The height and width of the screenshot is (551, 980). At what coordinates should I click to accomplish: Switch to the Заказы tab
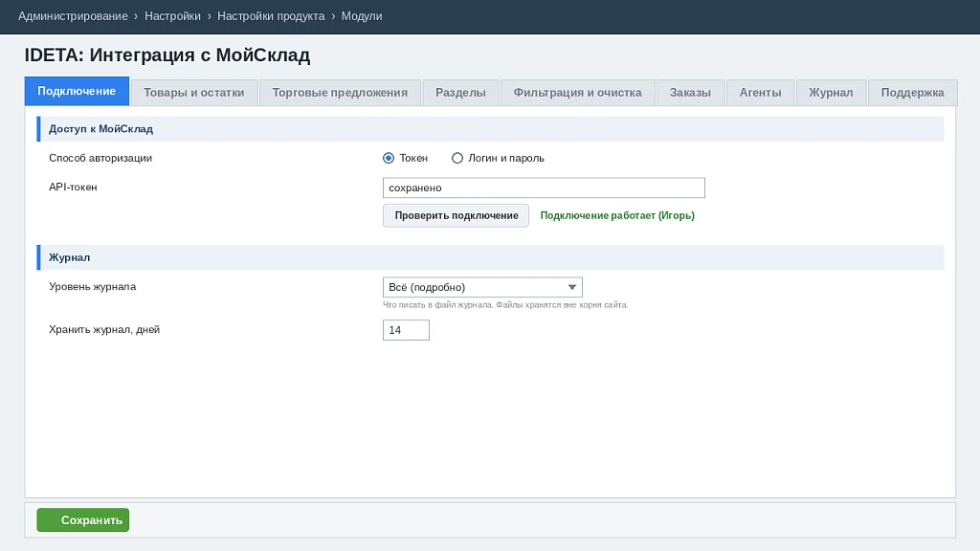click(x=691, y=93)
